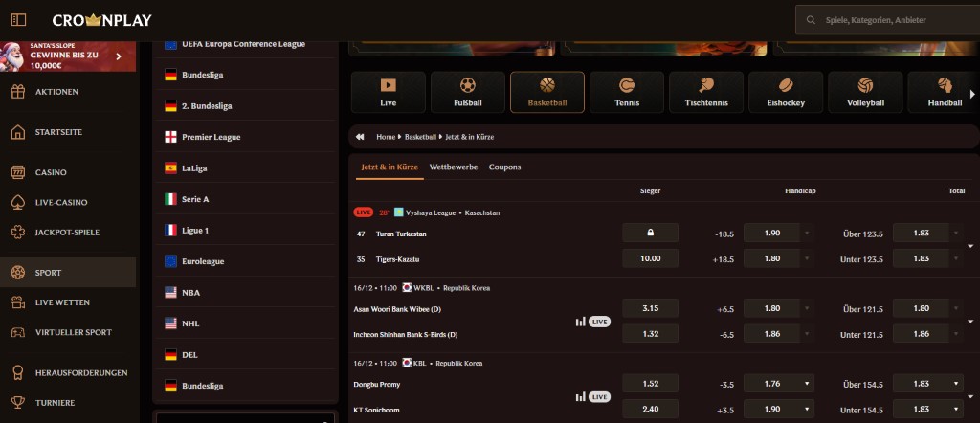Click the breadcrumb back double-arrow icon
The image size is (980, 423).
(x=361, y=137)
